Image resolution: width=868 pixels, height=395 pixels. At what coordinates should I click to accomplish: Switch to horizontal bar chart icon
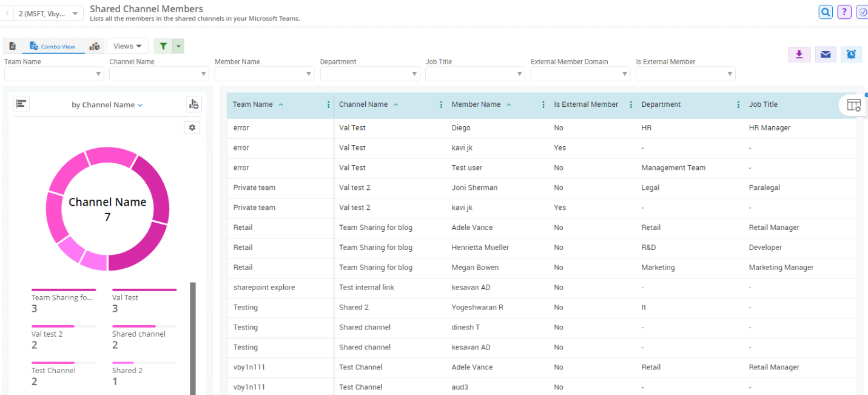(21, 104)
